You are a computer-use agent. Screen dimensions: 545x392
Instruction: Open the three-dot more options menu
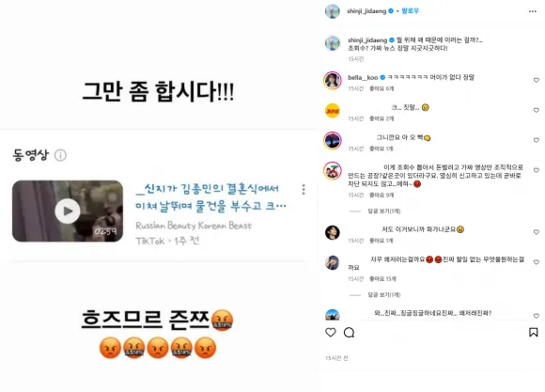(533, 11)
